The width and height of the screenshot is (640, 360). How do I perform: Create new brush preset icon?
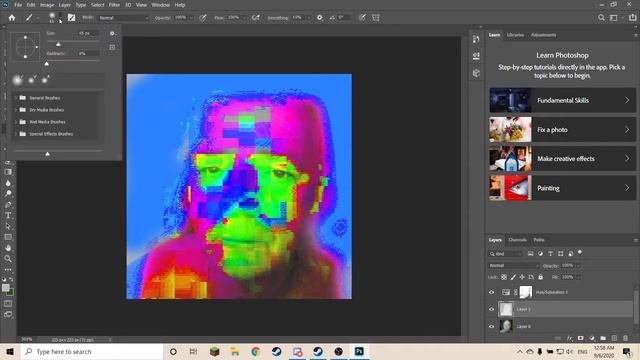tap(112, 47)
